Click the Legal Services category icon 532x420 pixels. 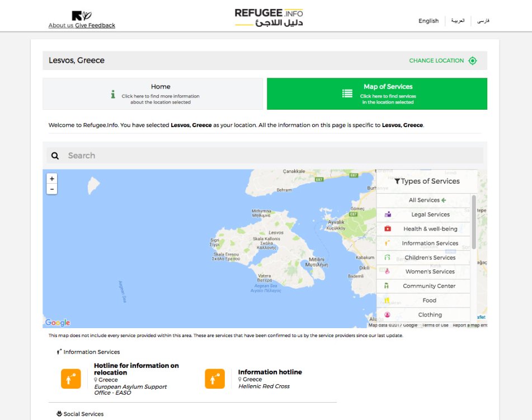point(388,214)
